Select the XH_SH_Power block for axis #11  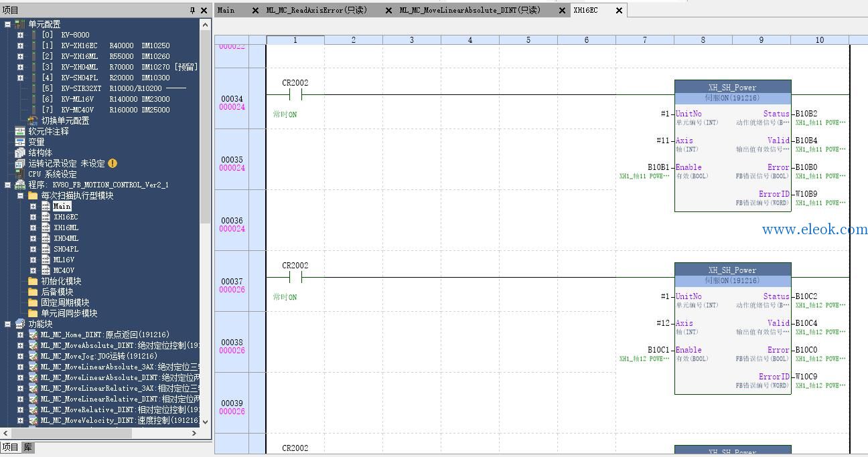(733, 145)
